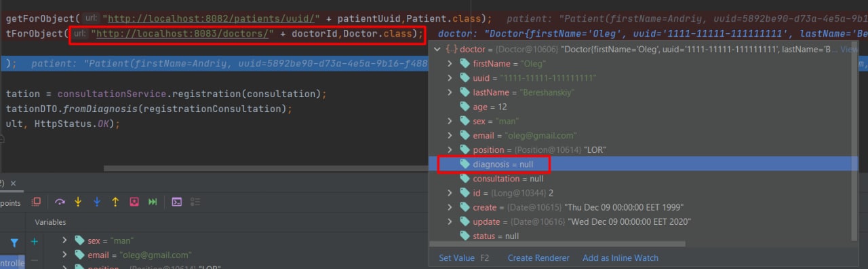Expand the position field in popup
This screenshot has width=868, height=269.
click(449, 149)
